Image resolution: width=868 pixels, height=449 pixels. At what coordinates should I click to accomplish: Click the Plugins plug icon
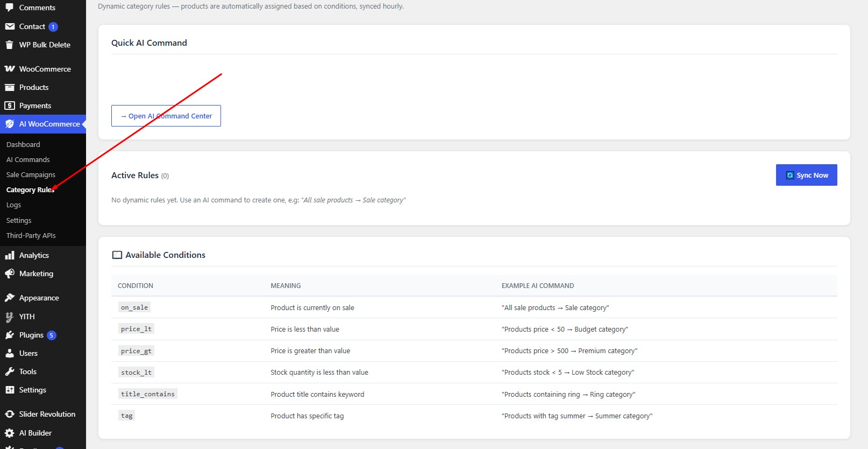point(10,335)
